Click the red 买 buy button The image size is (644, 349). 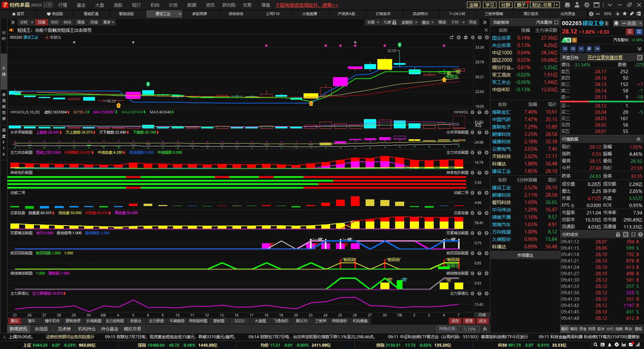pyautogui.click(x=630, y=32)
